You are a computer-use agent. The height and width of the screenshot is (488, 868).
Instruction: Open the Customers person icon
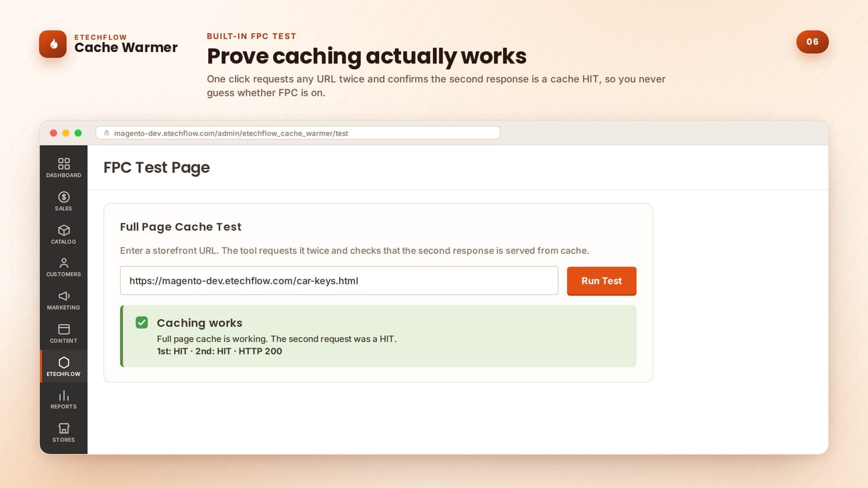coord(63,263)
